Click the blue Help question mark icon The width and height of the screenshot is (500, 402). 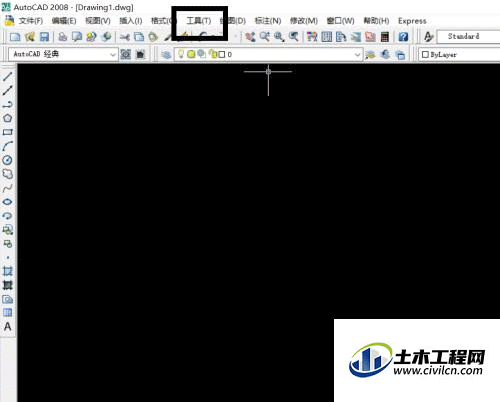click(403, 37)
